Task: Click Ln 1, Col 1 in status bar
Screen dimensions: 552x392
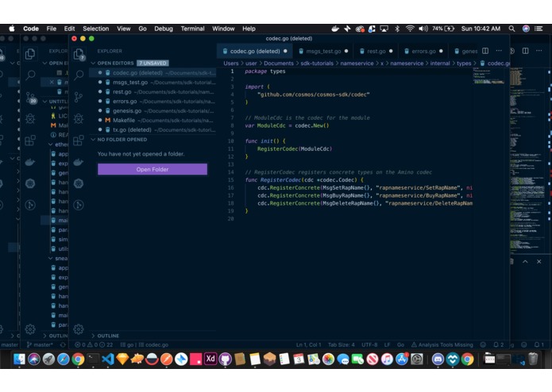Action: coord(308,345)
